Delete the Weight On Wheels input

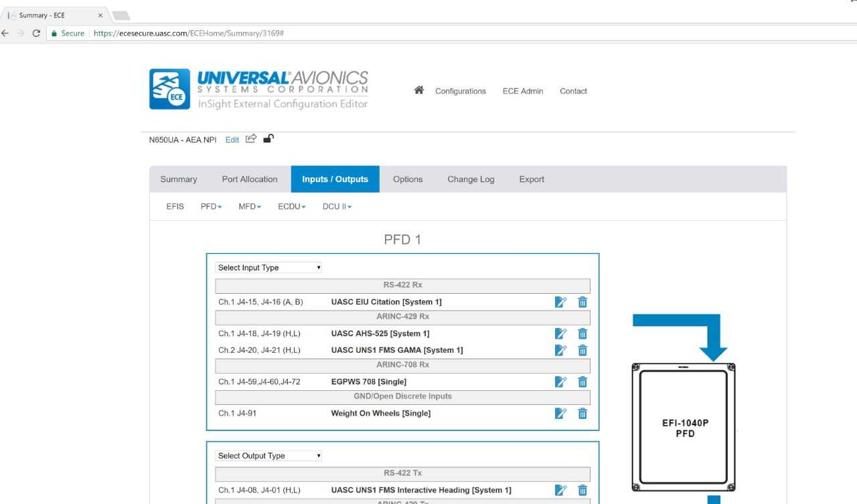582,414
